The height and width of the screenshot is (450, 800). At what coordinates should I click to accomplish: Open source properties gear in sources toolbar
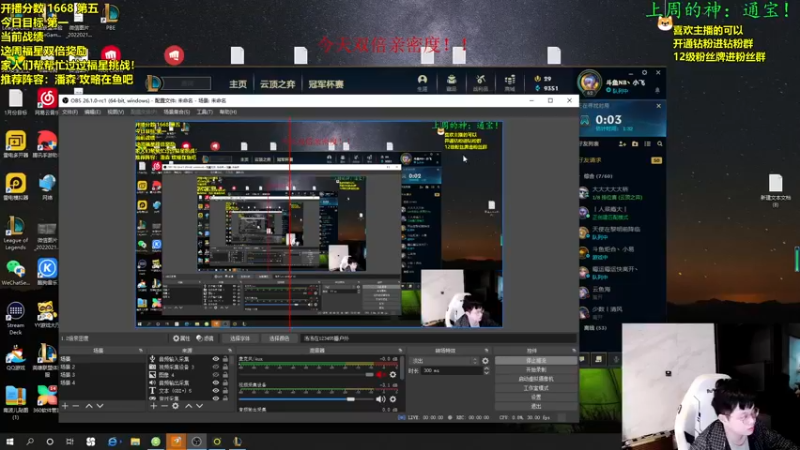point(176,406)
